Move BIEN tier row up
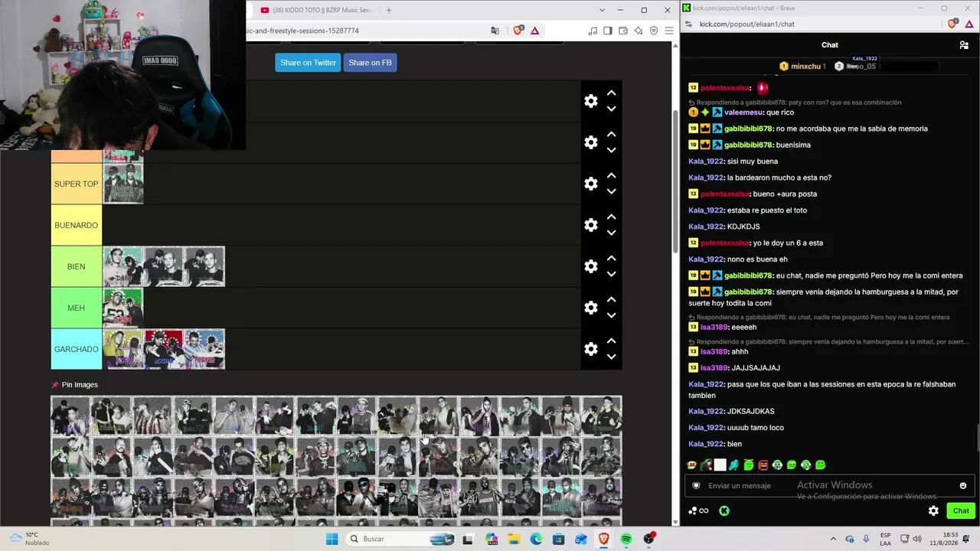 [x=611, y=258]
